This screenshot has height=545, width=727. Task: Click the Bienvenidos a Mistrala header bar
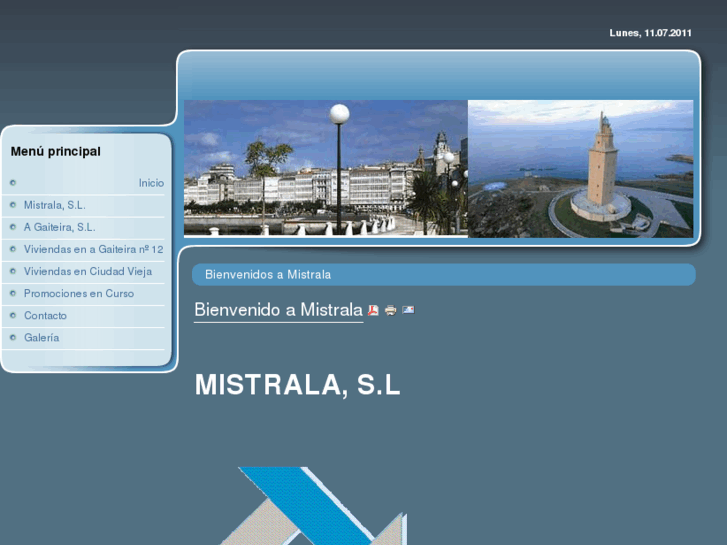coord(444,275)
